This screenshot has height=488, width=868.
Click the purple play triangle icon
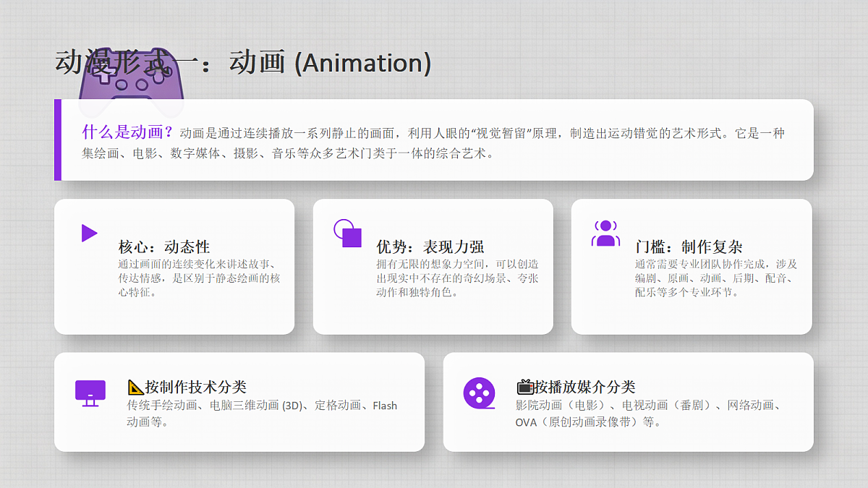click(x=90, y=233)
